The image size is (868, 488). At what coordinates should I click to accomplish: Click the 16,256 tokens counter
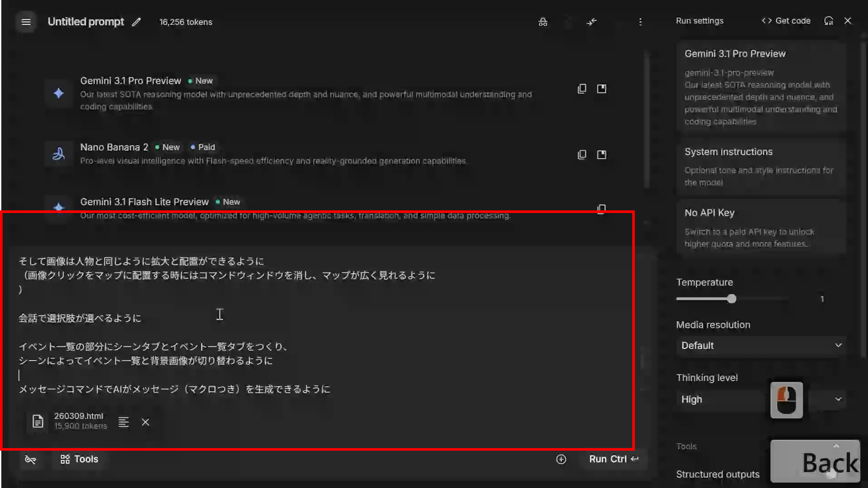185,22
